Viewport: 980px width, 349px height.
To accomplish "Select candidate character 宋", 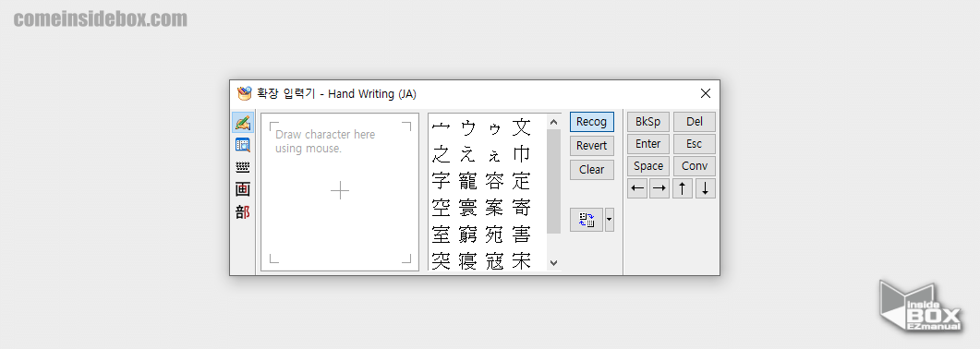I will 521,260.
